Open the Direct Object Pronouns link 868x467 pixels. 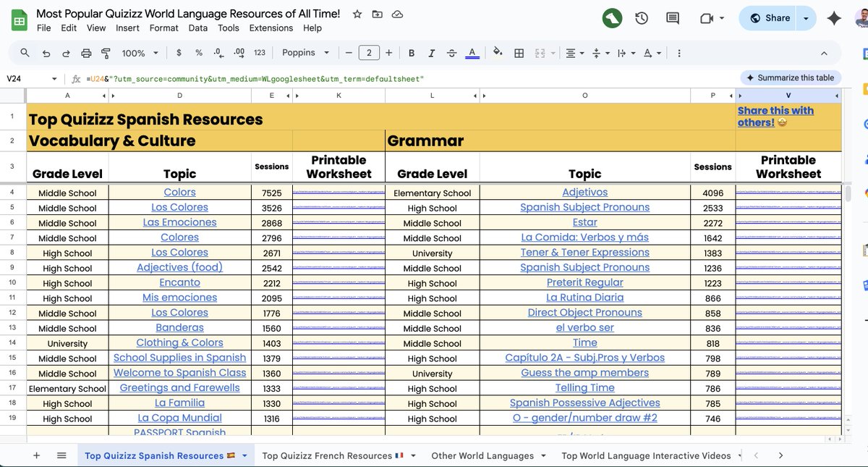(584, 313)
